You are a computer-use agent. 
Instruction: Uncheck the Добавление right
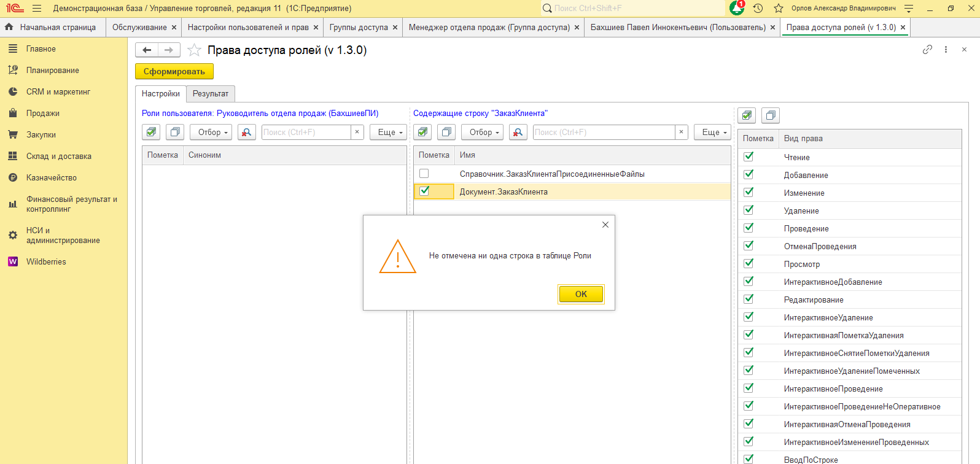pyautogui.click(x=749, y=174)
